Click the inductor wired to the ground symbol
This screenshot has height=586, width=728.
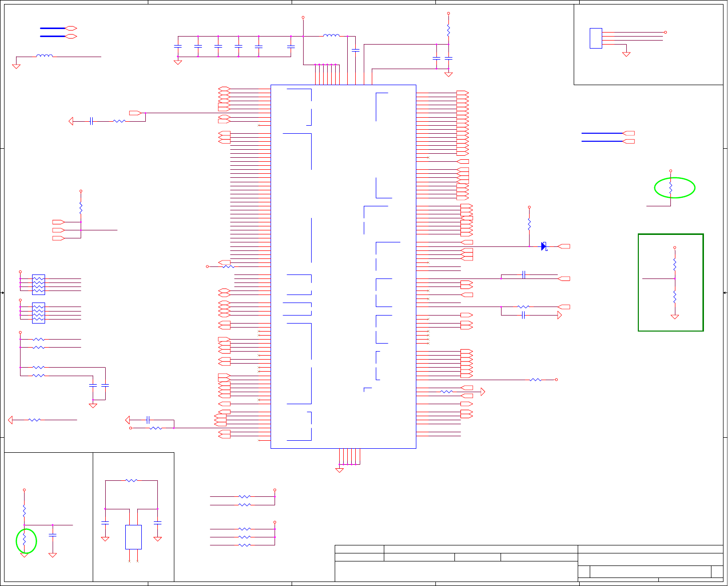[x=45, y=56]
